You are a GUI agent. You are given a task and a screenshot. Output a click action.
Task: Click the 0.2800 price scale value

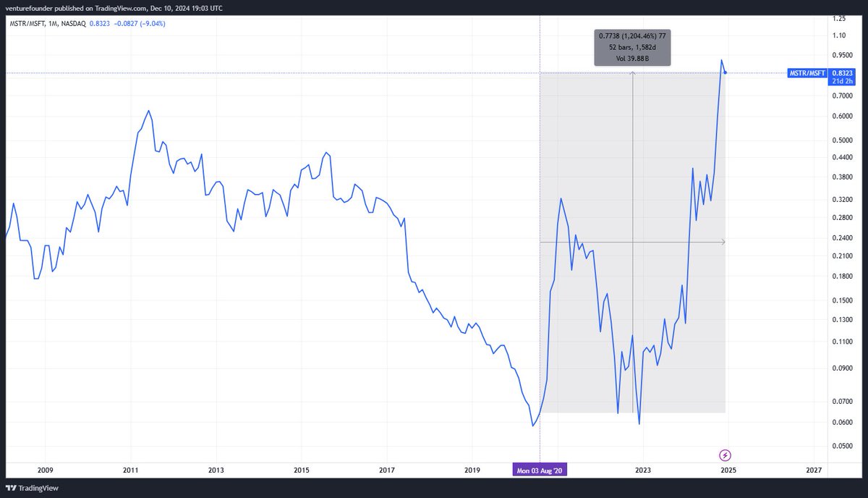coord(843,218)
